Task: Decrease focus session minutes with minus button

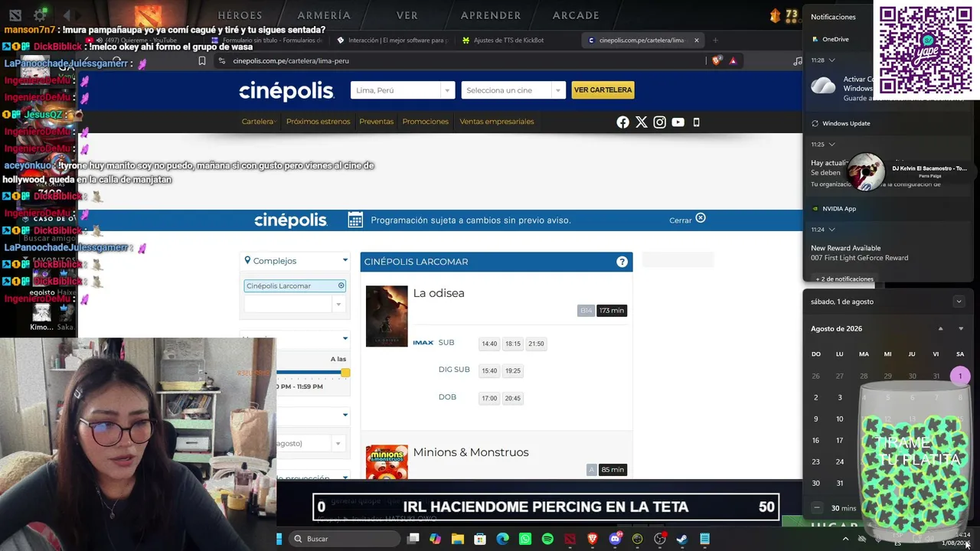Action: click(817, 507)
